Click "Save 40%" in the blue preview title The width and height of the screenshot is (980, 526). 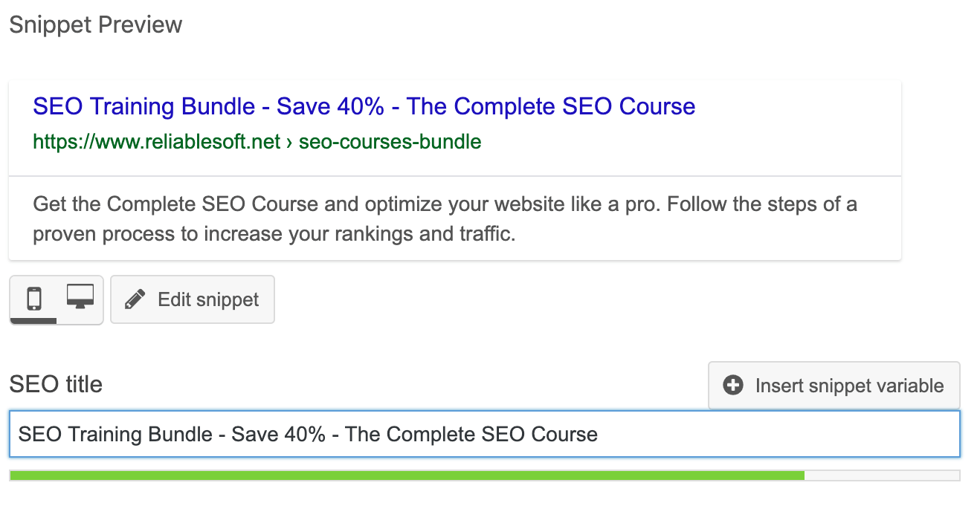330,106
